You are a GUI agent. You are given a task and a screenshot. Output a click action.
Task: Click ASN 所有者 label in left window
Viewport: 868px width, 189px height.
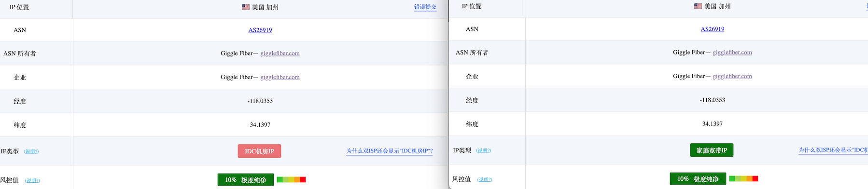(20, 54)
